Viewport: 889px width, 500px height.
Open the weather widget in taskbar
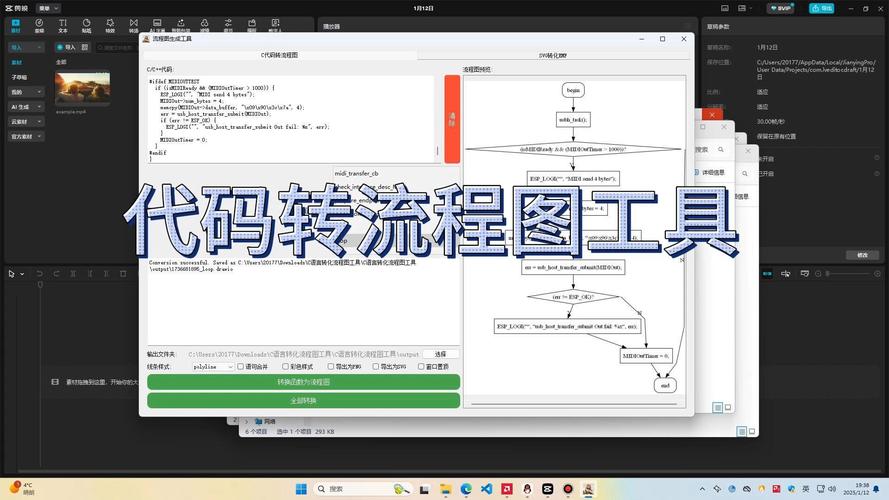click(21, 489)
